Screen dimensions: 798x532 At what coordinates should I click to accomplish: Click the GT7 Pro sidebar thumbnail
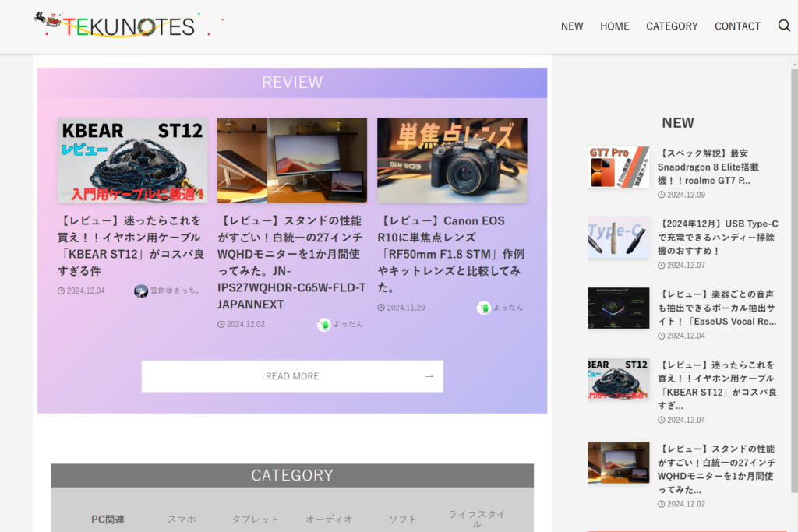(618, 167)
